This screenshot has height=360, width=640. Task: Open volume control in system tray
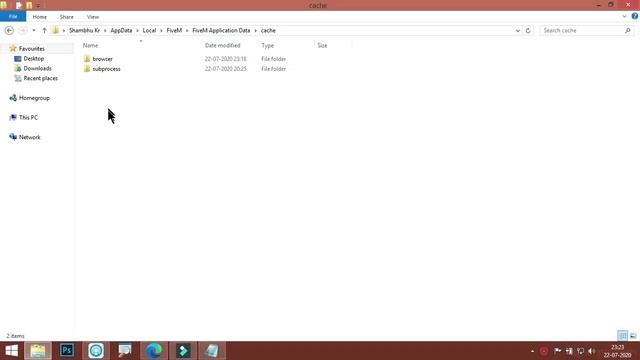point(592,351)
